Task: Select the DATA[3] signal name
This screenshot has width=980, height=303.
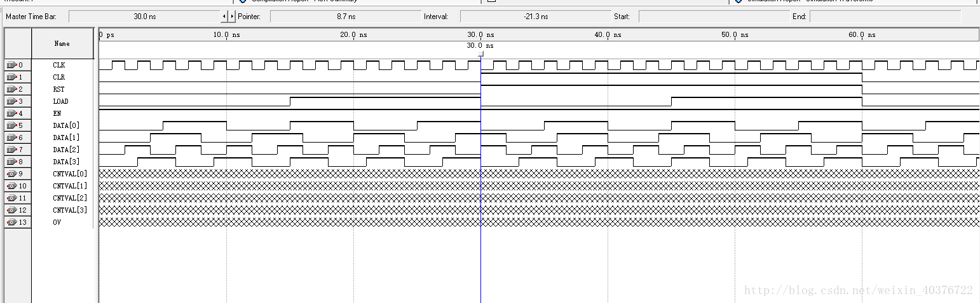Action: [67, 162]
